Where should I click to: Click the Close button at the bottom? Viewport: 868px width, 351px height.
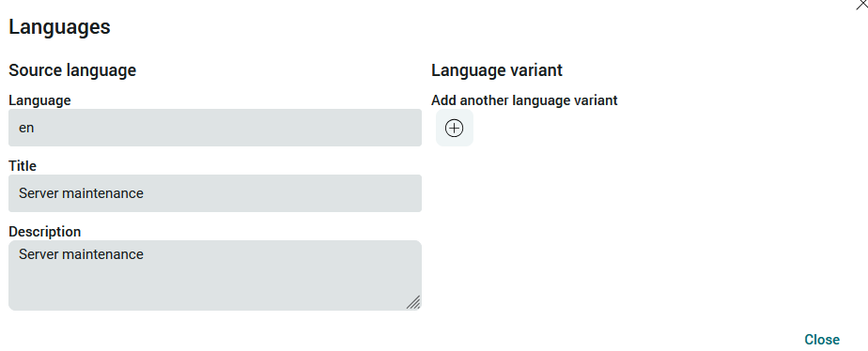coord(821,340)
